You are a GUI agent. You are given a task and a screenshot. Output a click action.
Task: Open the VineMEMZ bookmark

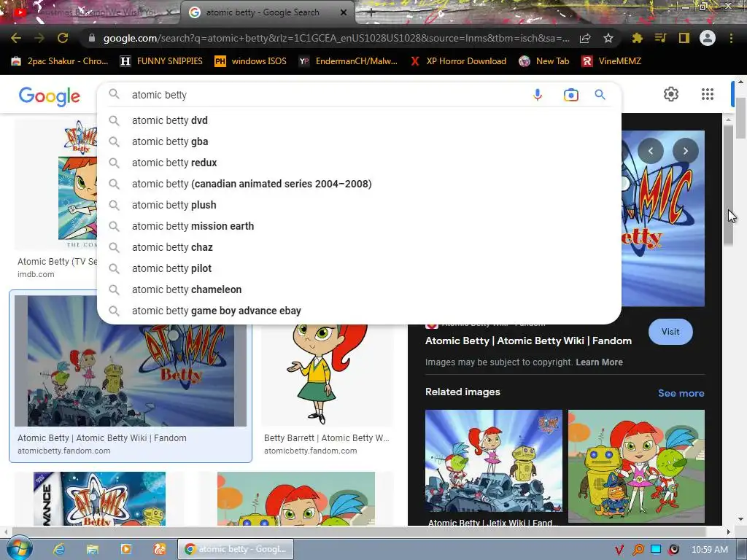coord(611,61)
